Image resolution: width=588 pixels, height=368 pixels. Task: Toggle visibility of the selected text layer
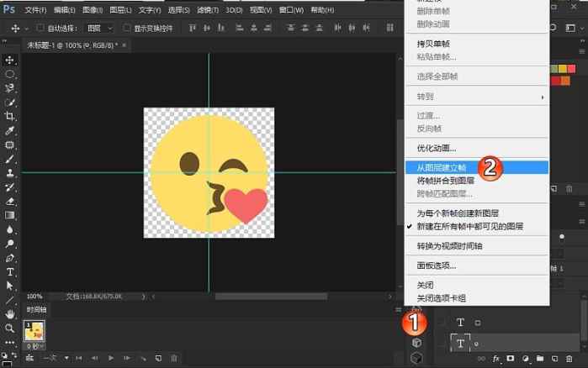[x=442, y=344]
